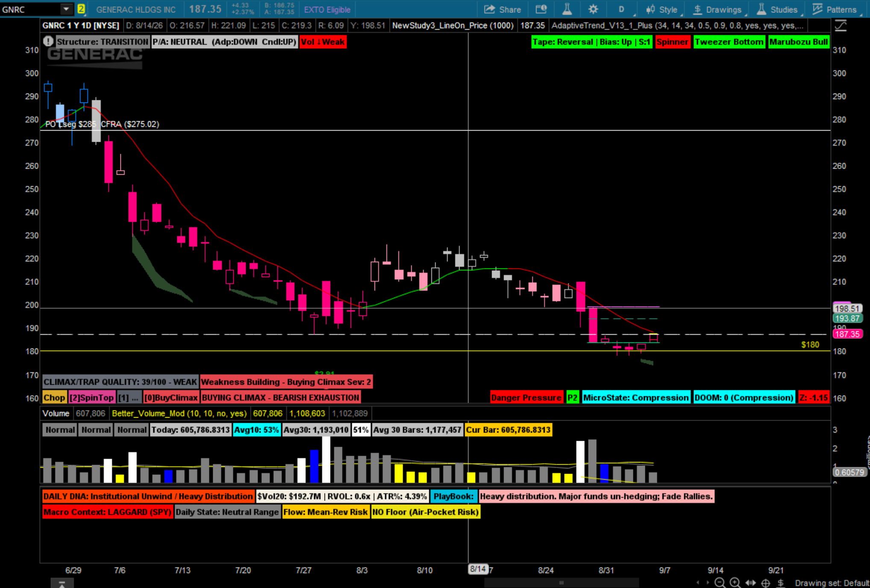Click BUYING CLIMAX - BEARISH EXHAUSTION label
Viewport: 870px width, 588px height.
coord(281,398)
